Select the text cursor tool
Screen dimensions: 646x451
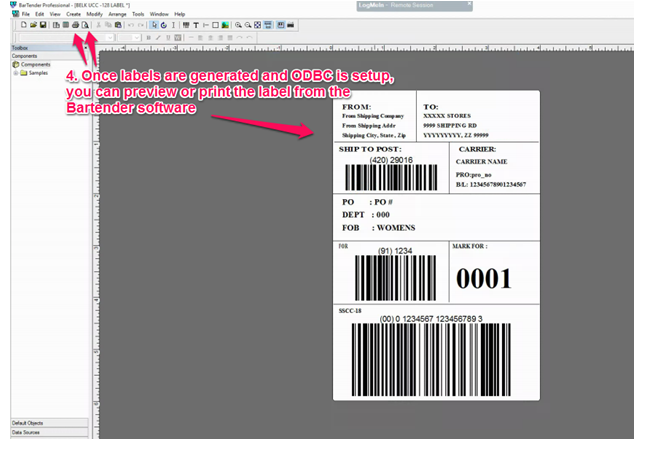click(x=173, y=25)
